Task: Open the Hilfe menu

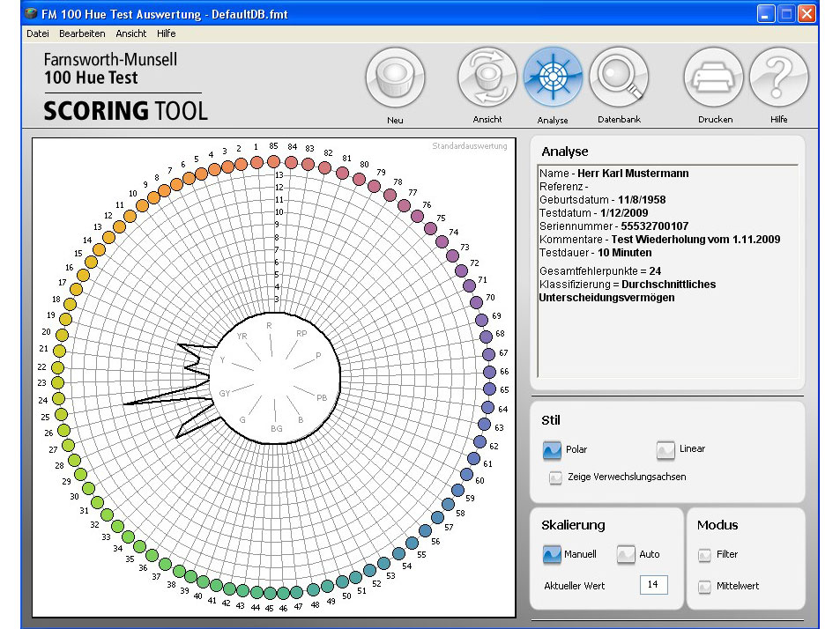Action: 166,33
